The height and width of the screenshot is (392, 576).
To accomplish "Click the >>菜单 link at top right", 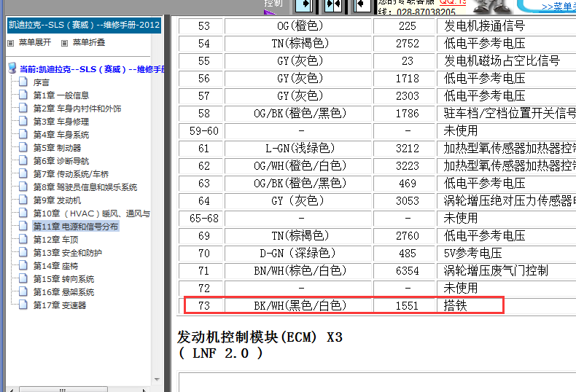I will (x=559, y=7).
